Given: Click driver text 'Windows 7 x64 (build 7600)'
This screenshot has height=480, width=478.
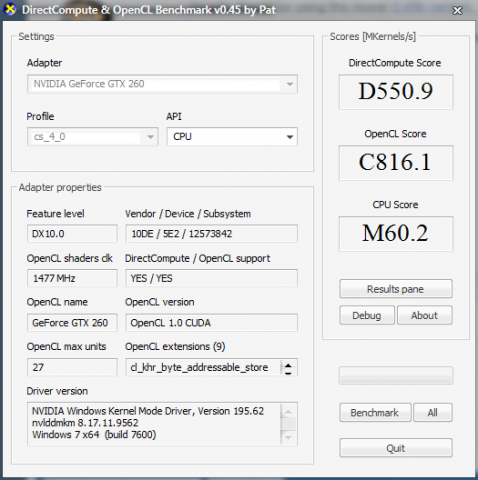Looking at the screenshot, I should point(94,435).
